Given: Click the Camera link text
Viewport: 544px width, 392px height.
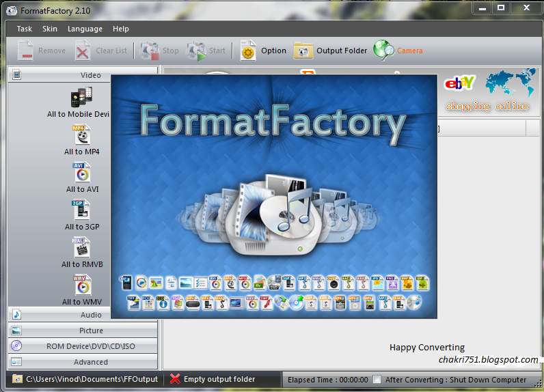Looking at the screenshot, I should 410,51.
